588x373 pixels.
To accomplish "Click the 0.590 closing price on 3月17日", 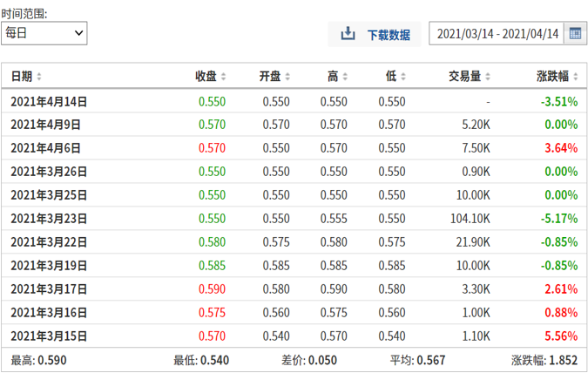I will [x=212, y=289].
